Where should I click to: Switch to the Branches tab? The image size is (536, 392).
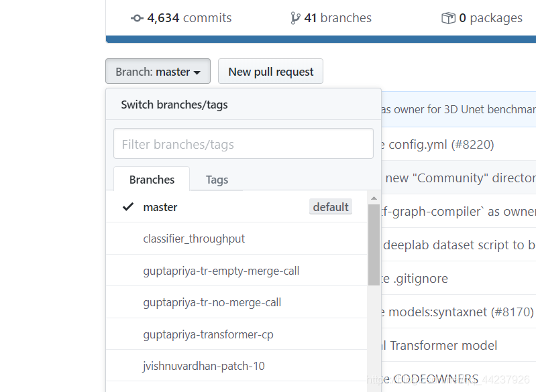(152, 180)
